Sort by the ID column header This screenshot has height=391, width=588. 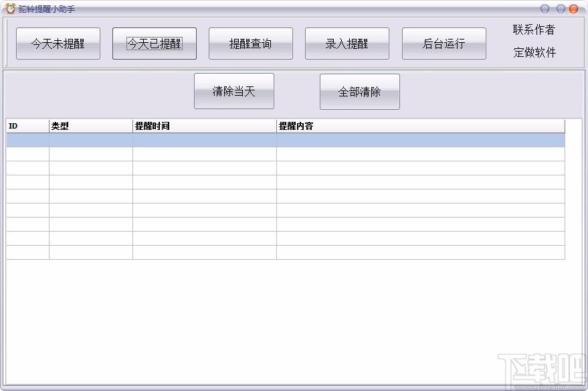tap(27, 126)
